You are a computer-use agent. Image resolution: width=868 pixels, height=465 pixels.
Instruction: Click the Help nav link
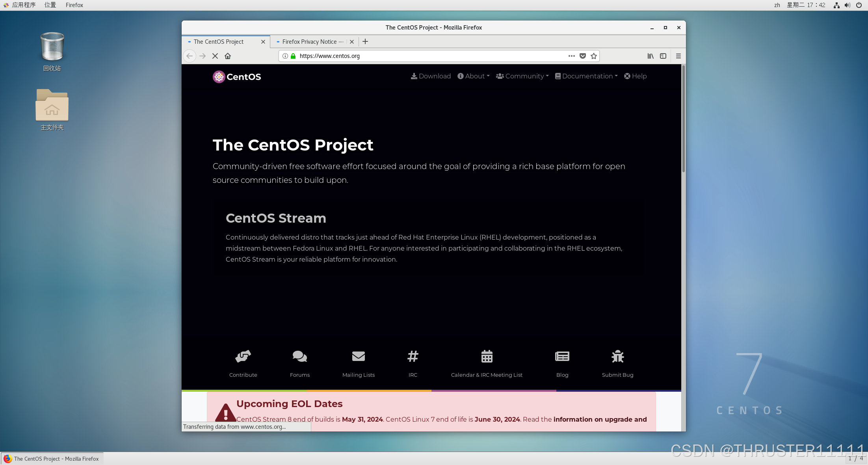635,76
